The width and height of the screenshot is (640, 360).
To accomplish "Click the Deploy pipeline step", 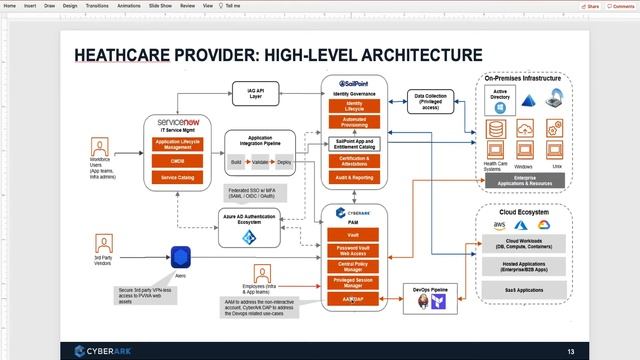I will tap(284, 162).
